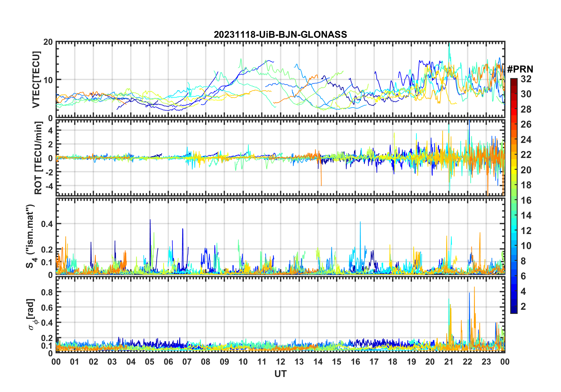Click the σφ[rad] y-axis label
The image size is (561, 392).
click(x=32, y=314)
